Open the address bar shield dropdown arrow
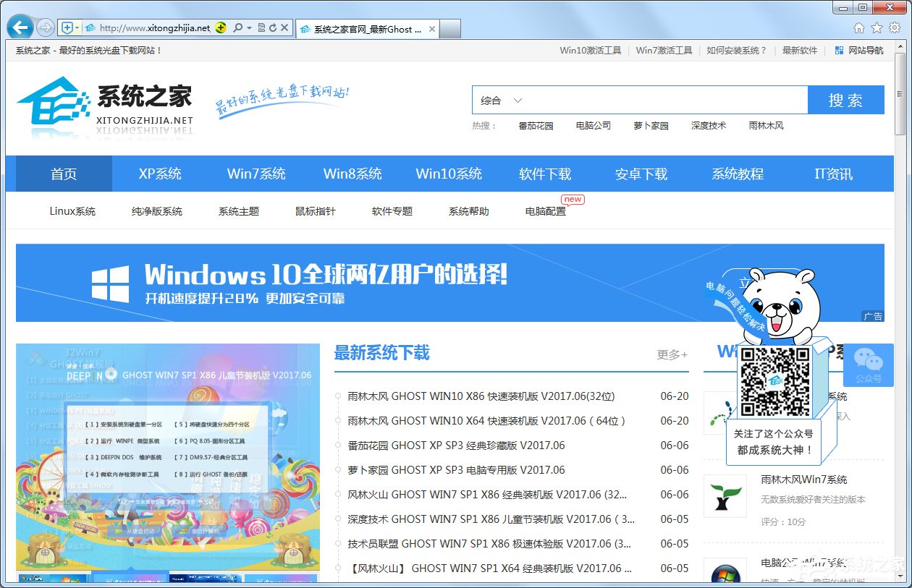This screenshot has height=588, width=912. click(76, 27)
